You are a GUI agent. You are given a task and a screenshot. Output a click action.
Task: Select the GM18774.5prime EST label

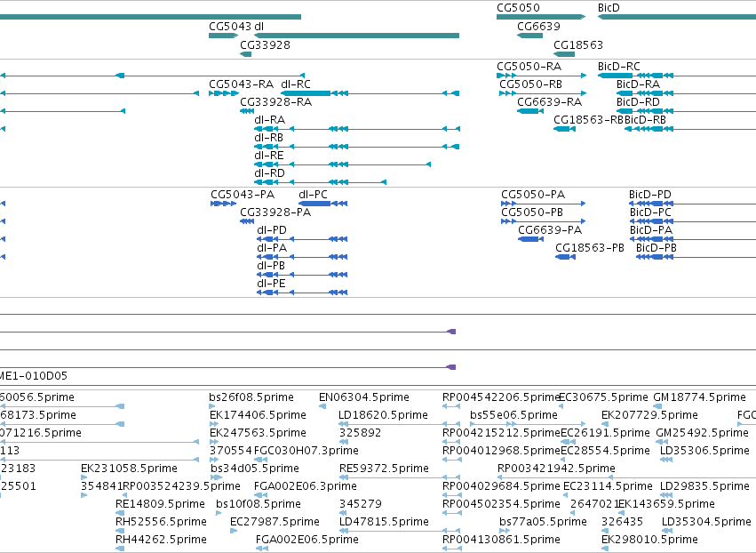tap(700, 397)
